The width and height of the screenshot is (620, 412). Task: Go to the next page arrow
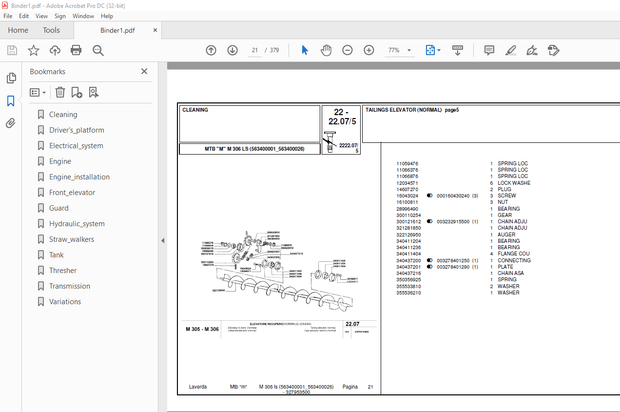pyautogui.click(x=232, y=50)
